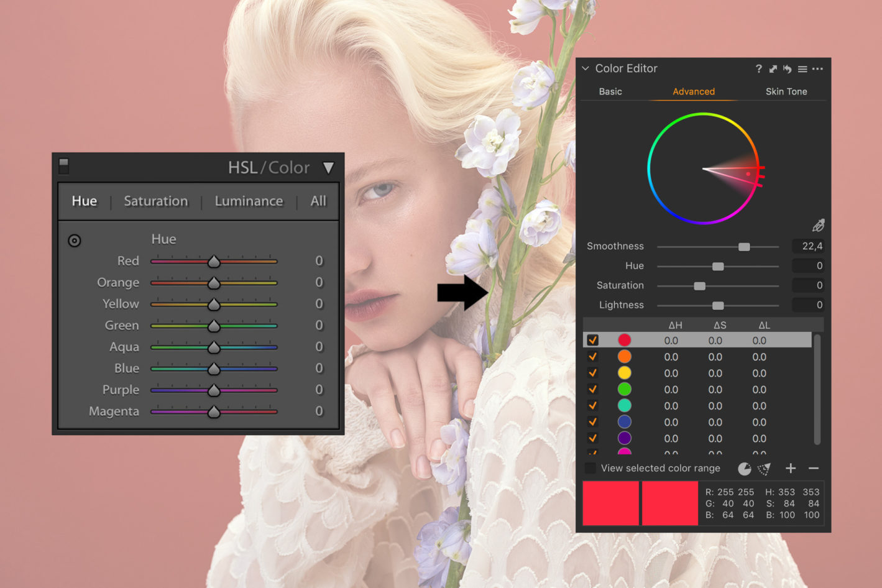The width and height of the screenshot is (882, 588).
Task: Collapse the Color Editor panel chevron
Action: coord(586,68)
